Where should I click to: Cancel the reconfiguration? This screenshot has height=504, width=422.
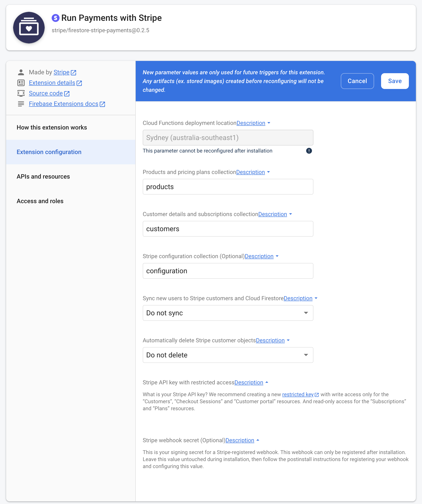click(357, 81)
